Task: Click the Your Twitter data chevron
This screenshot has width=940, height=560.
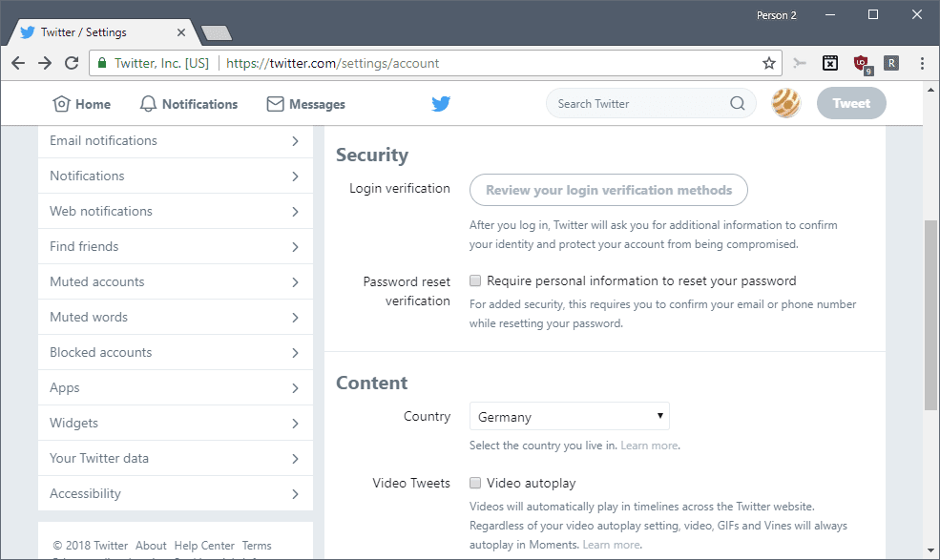Action: pyautogui.click(x=295, y=459)
